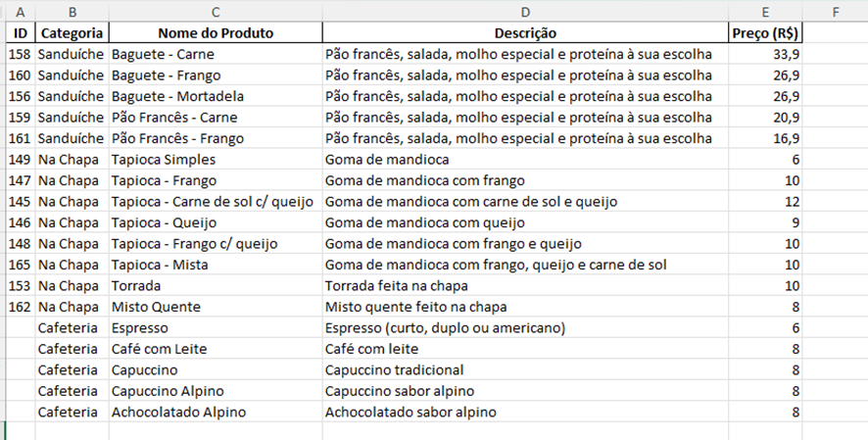The height and width of the screenshot is (440, 868).
Task: Click the "Torrada feita na chapa" cell
Action: 398,285
